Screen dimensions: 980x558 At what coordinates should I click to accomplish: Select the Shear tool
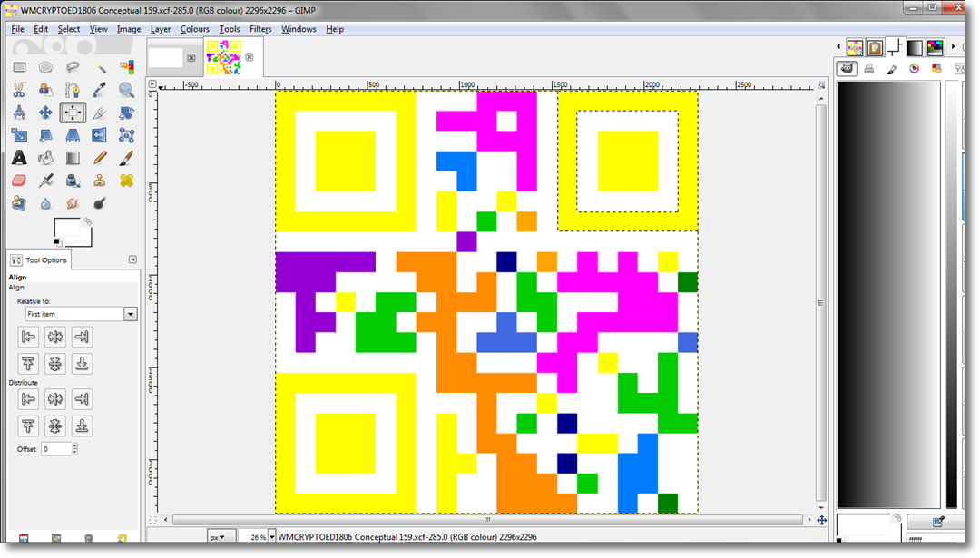[45, 135]
